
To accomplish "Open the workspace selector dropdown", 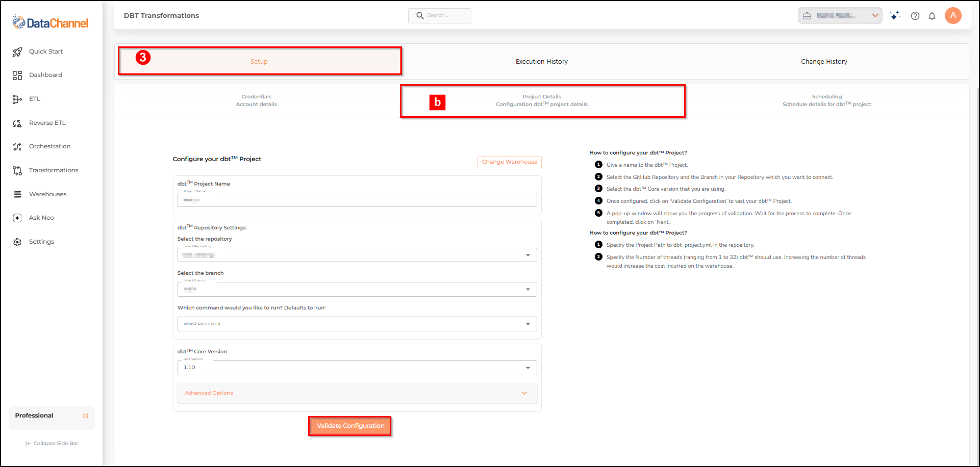I will [x=840, y=16].
